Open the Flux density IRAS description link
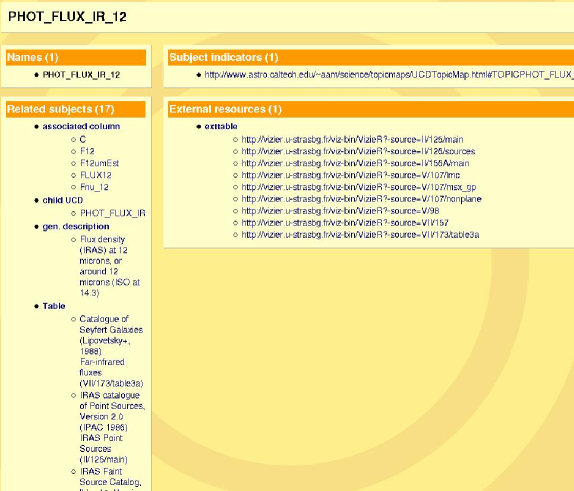The height and width of the screenshot is (491, 574). click(109, 266)
